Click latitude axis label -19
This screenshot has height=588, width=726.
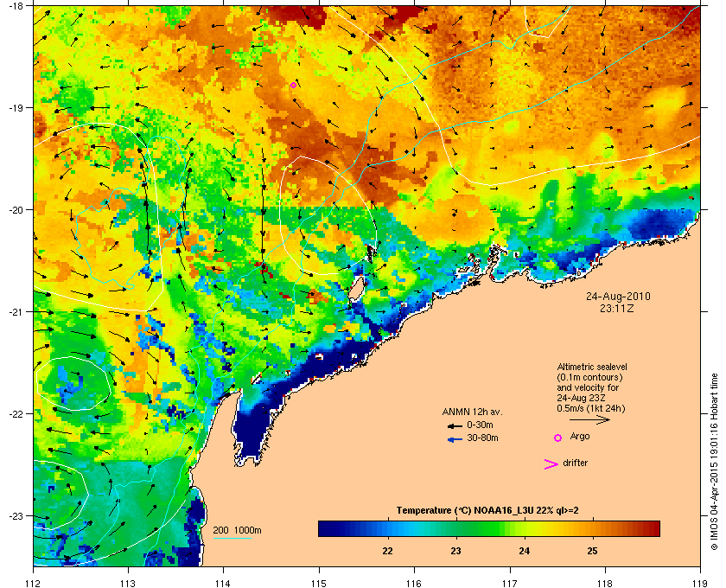point(16,107)
